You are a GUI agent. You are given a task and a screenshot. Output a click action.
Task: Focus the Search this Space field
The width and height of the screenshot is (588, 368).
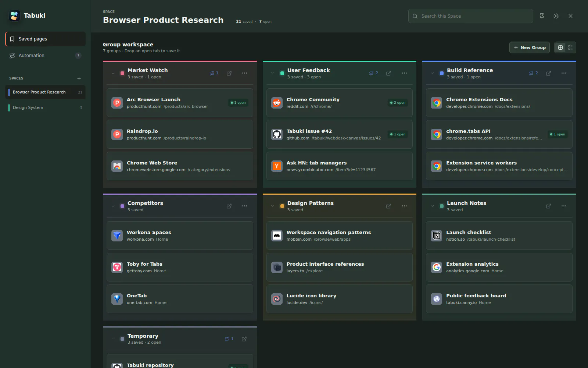[470, 16]
